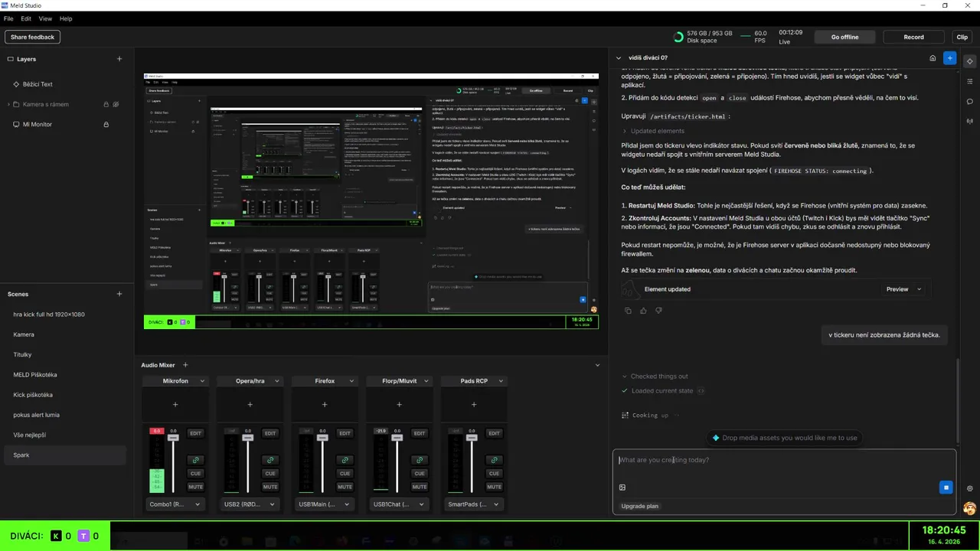Image resolution: width=980 pixels, height=551 pixels.
Task: Open the Preview dropdown arrow
Action: pos(919,289)
